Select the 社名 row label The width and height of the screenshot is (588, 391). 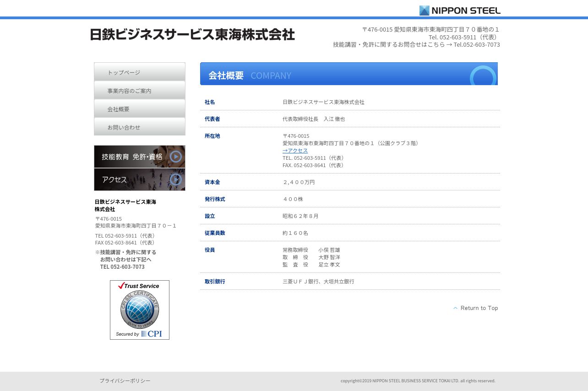coord(210,102)
